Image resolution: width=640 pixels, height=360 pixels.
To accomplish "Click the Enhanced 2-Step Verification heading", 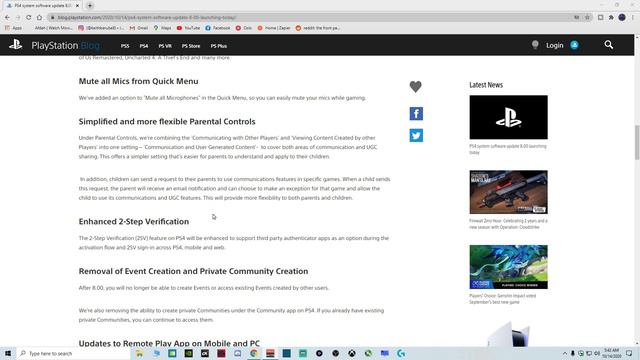I will point(134,222).
